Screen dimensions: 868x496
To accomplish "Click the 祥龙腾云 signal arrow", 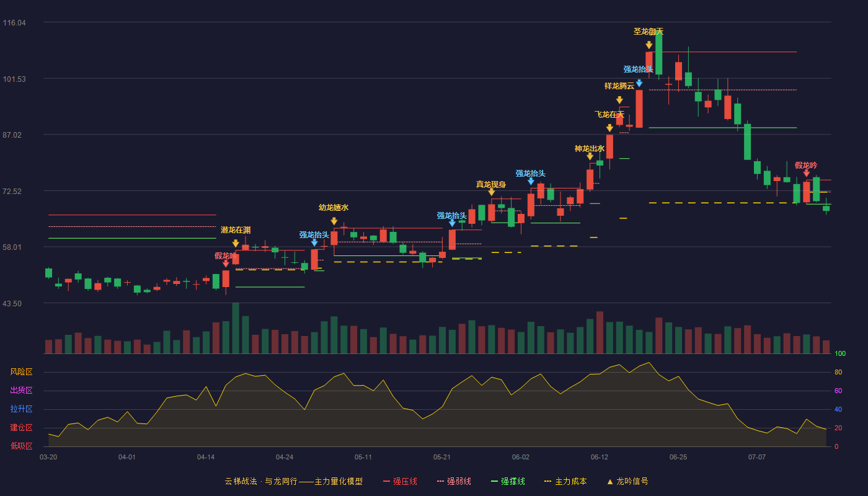I will point(619,100).
